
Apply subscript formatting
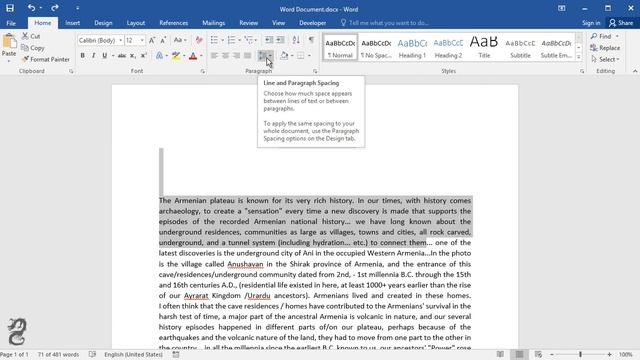tap(133, 56)
